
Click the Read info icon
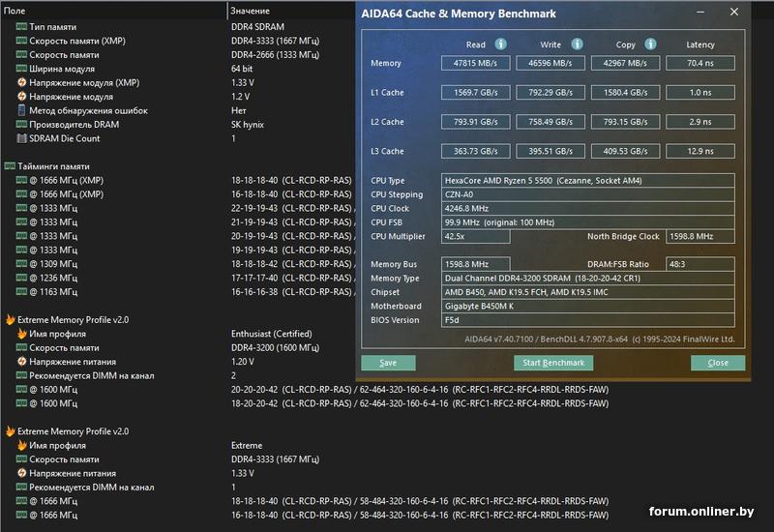coord(500,44)
